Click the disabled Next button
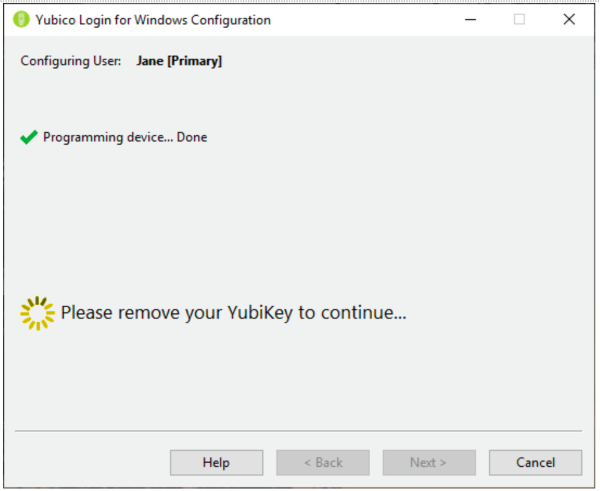 [x=428, y=462]
